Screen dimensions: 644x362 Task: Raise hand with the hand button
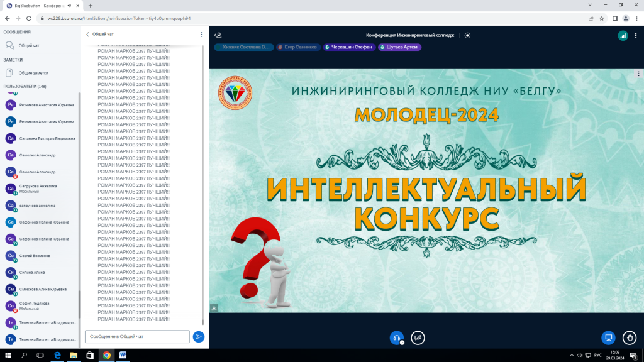630,337
